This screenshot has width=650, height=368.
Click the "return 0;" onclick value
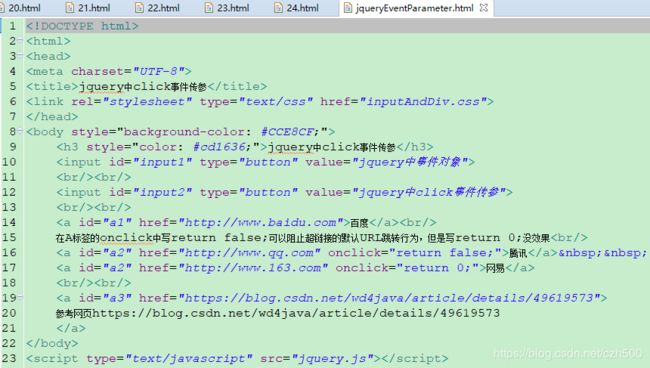(438, 268)
